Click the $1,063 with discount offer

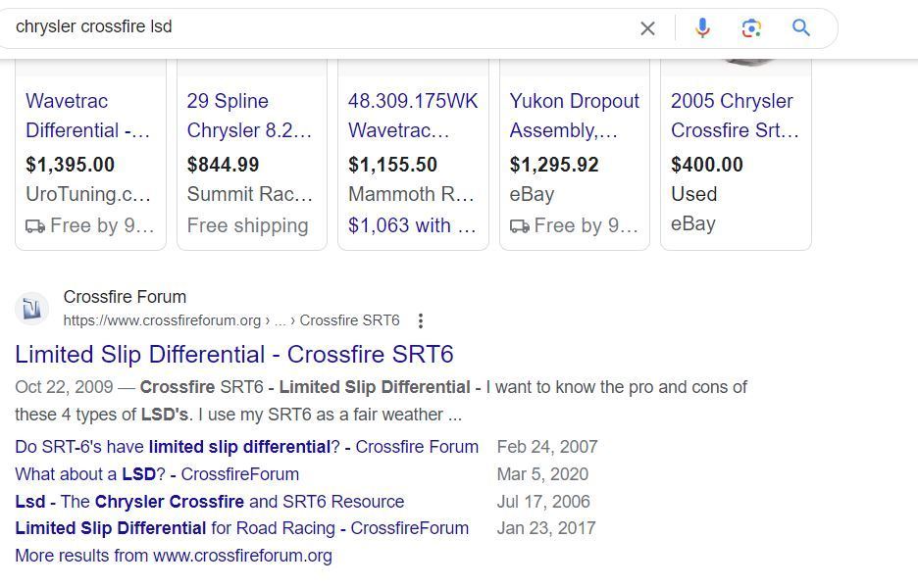point(411,225)
